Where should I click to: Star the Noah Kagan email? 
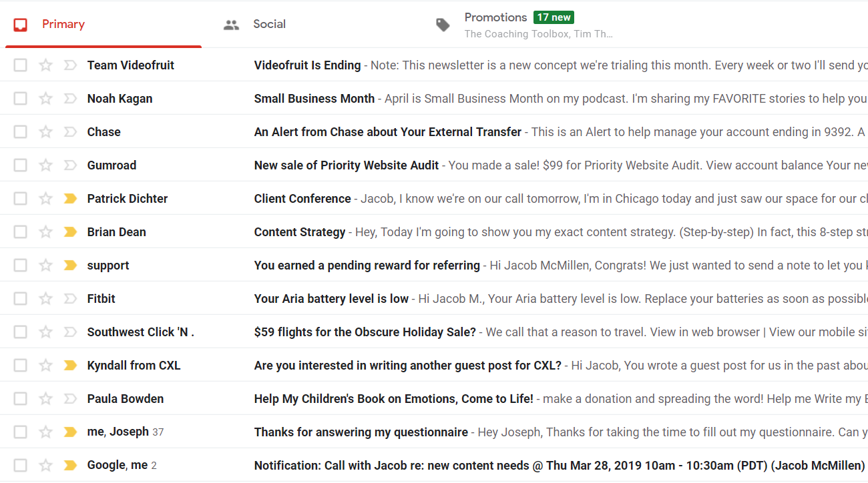(x=45, y=98)
